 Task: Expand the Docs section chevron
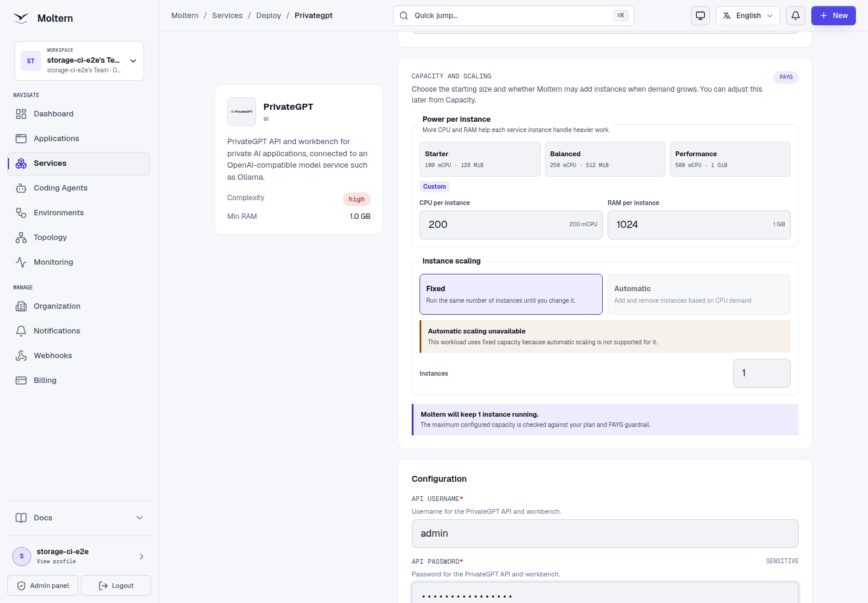pos(140,518)
